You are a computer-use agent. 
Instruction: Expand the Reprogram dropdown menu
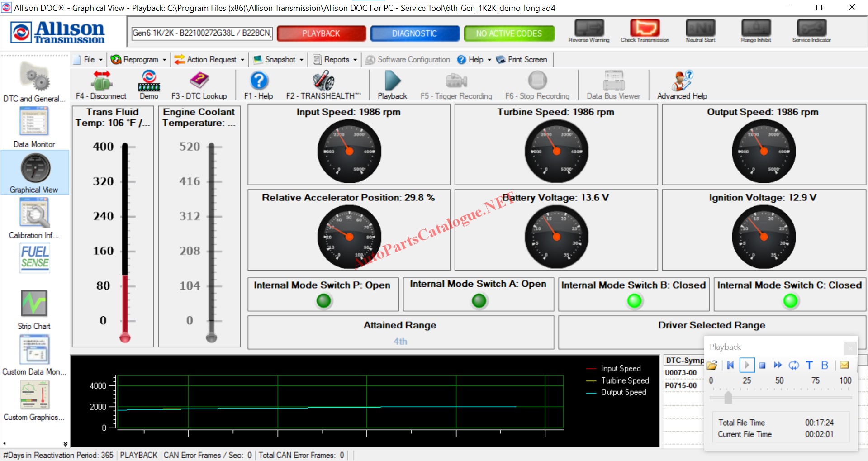coord(139,59)
